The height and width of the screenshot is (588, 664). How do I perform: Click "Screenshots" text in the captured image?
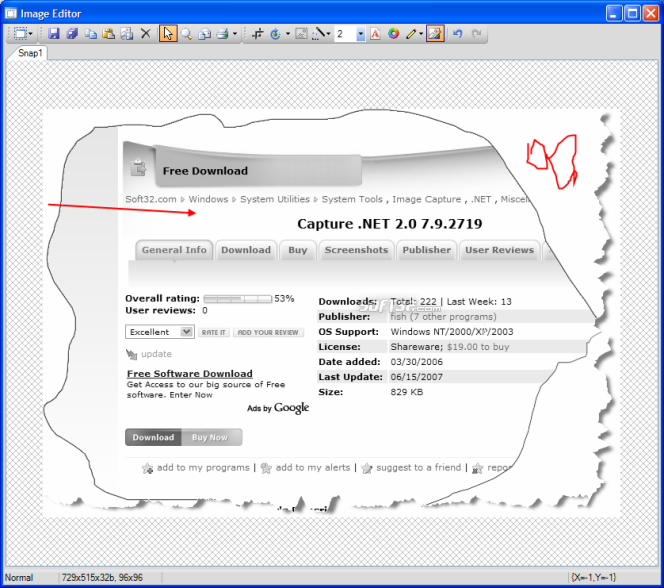click(x=356, y=250)
